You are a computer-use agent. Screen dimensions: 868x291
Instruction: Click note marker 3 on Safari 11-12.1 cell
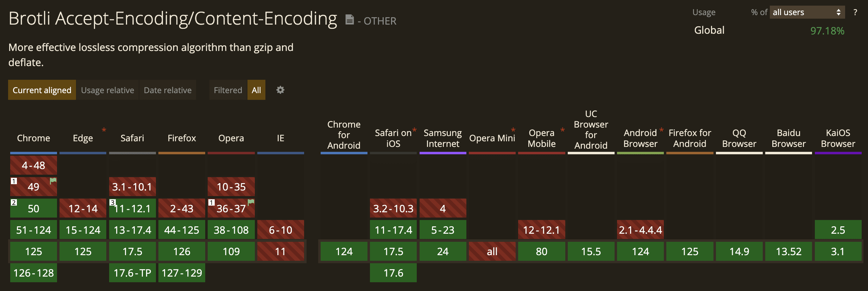click(x=112, y=202)
